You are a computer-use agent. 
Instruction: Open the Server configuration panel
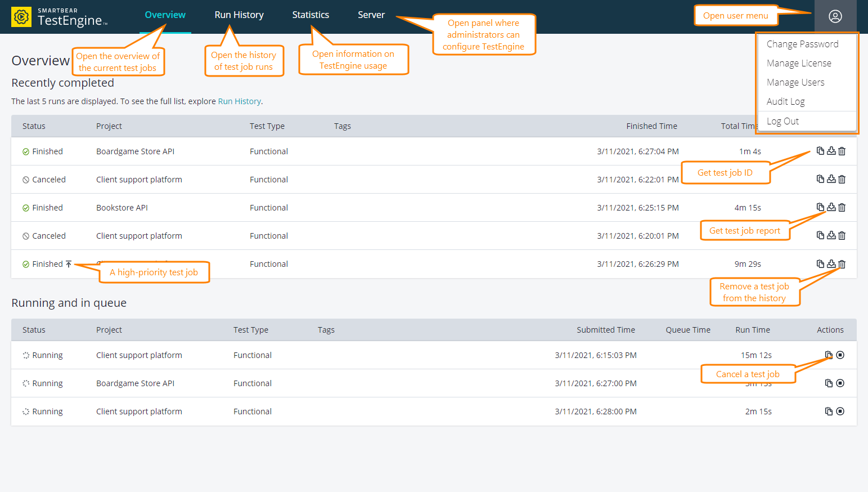[371, 15]
